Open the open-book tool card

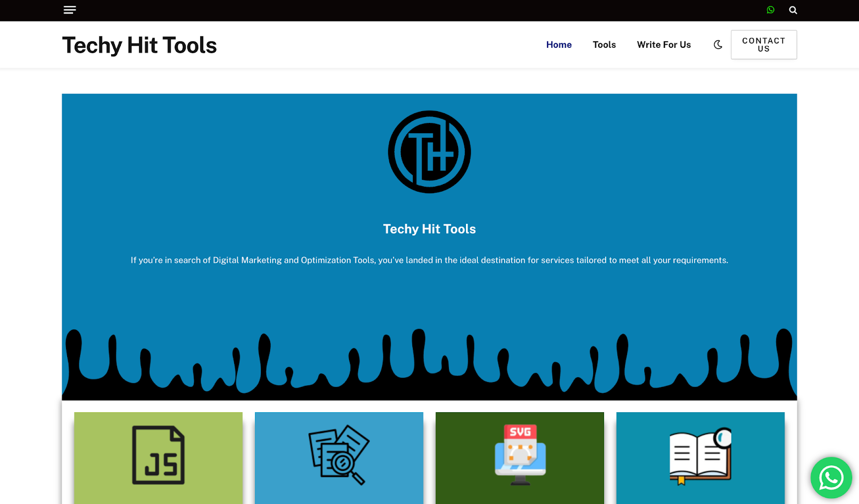tap(700, 456)
